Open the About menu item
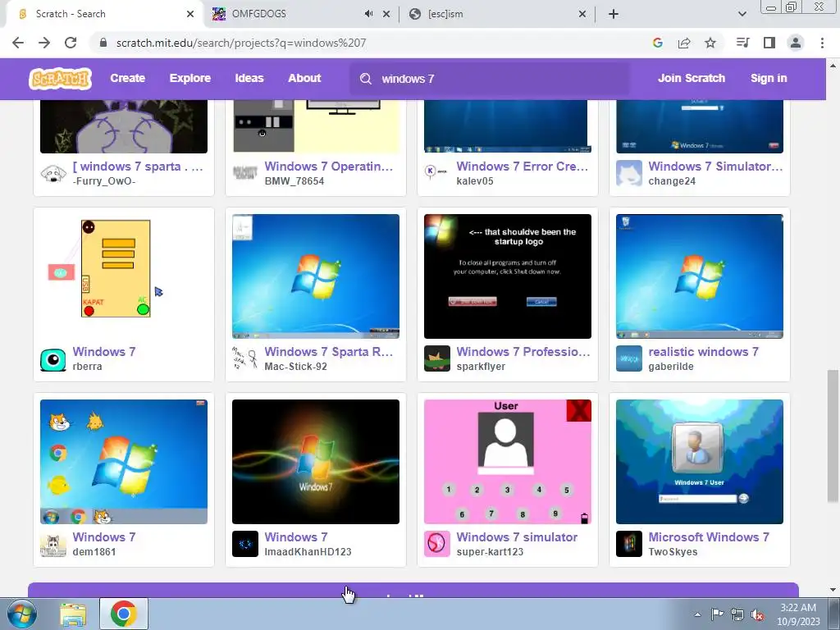Screen dimensions: 840x630 pos(304,78)
